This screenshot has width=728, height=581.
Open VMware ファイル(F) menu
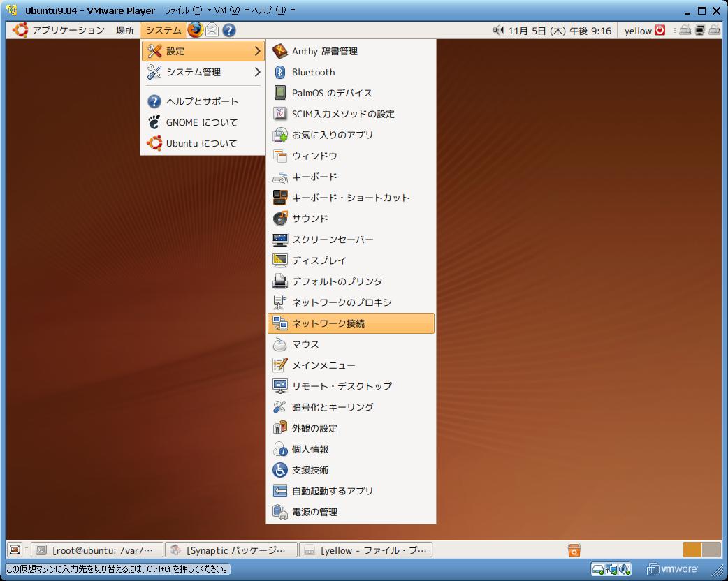coord(188,10)
